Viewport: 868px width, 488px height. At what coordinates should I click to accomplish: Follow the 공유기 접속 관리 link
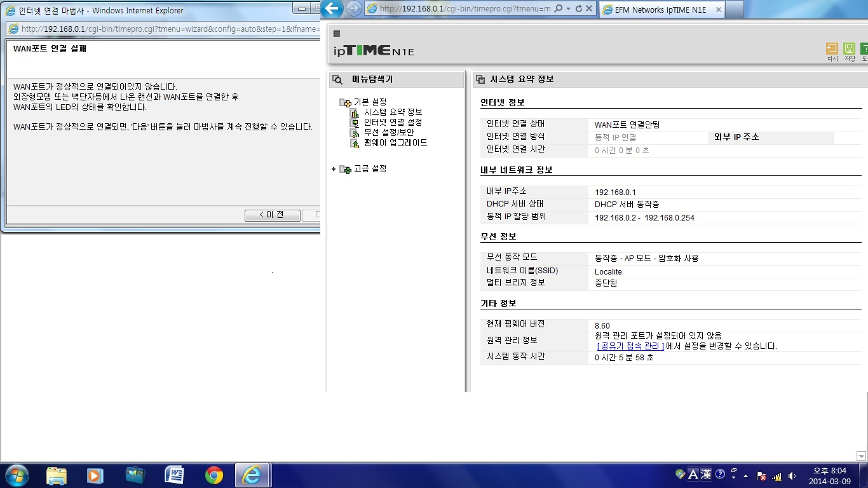coord(630,346)
